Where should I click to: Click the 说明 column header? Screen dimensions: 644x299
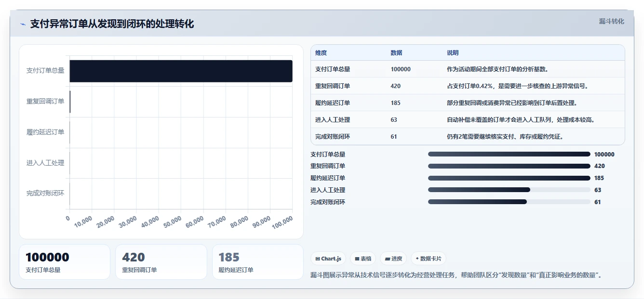pos(453,53)
